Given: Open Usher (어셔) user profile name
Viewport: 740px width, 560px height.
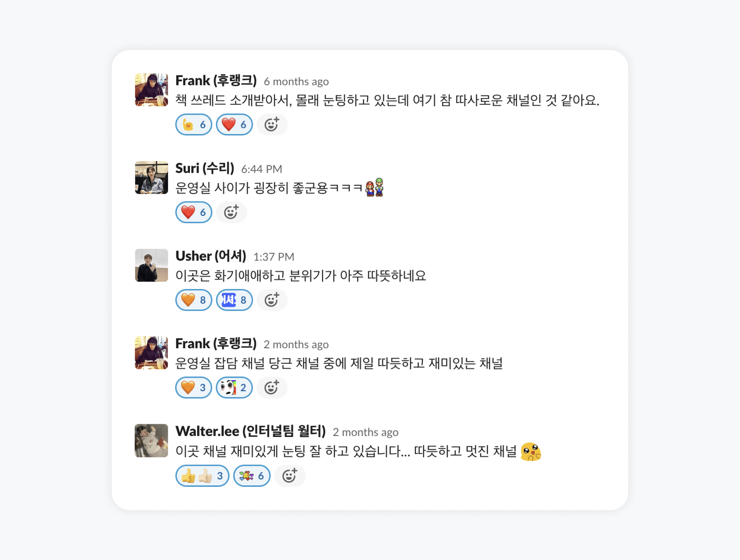Looking at the screenshot, I should [x=211, y=256].
